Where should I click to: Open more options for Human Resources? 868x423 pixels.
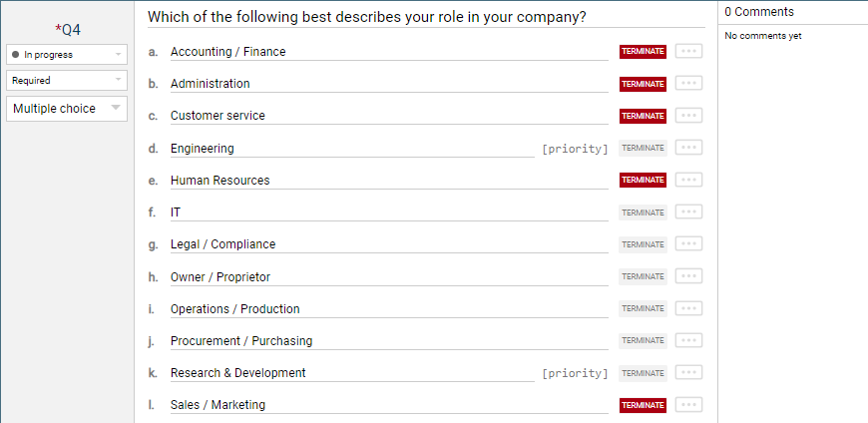pos(688,181)
